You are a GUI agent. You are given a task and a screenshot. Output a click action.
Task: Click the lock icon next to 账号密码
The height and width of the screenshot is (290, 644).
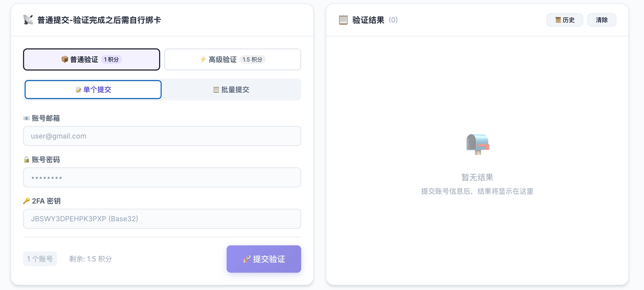26,160
